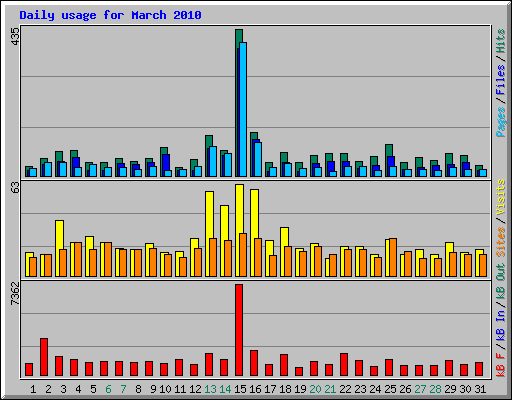
Task: Click the 435 maximum value on hits axis
Action: (15, 36)
